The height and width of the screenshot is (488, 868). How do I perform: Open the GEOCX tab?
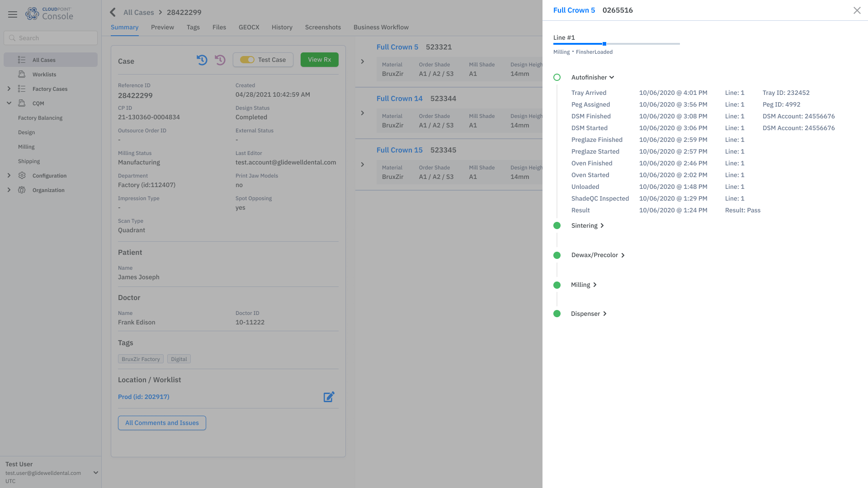(249, 27)
